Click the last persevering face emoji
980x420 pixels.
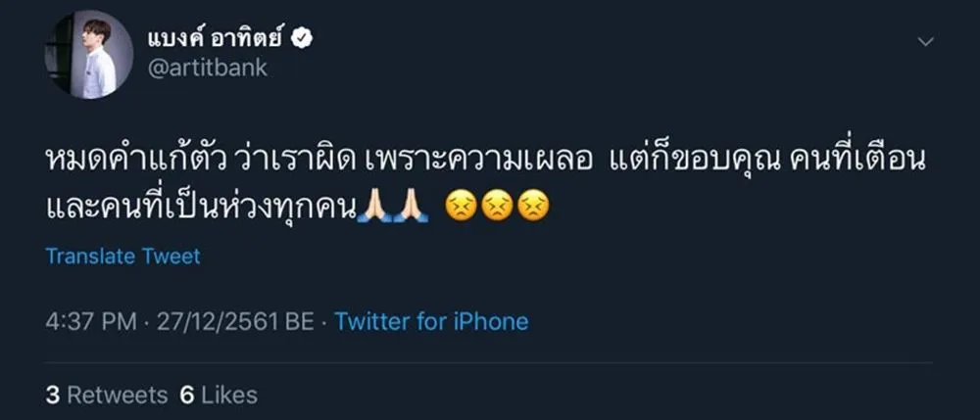(532, 208)
